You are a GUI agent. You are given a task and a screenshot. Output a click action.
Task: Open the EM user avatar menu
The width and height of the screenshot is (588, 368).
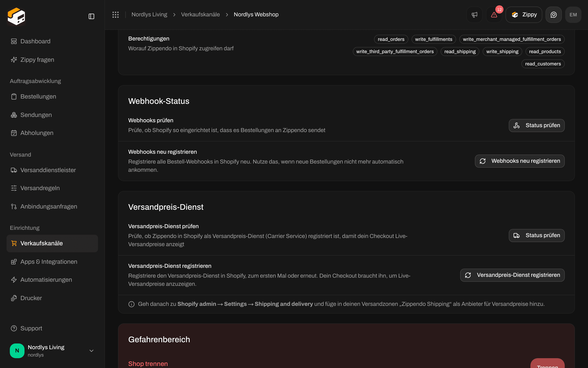(573, 15)
